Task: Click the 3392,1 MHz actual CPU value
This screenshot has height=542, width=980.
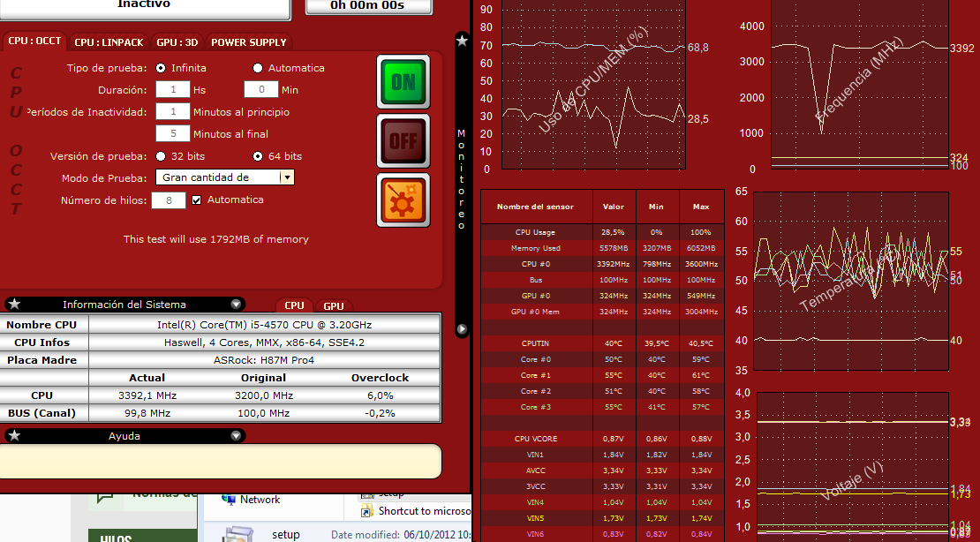Action: (x=147, y=395)
